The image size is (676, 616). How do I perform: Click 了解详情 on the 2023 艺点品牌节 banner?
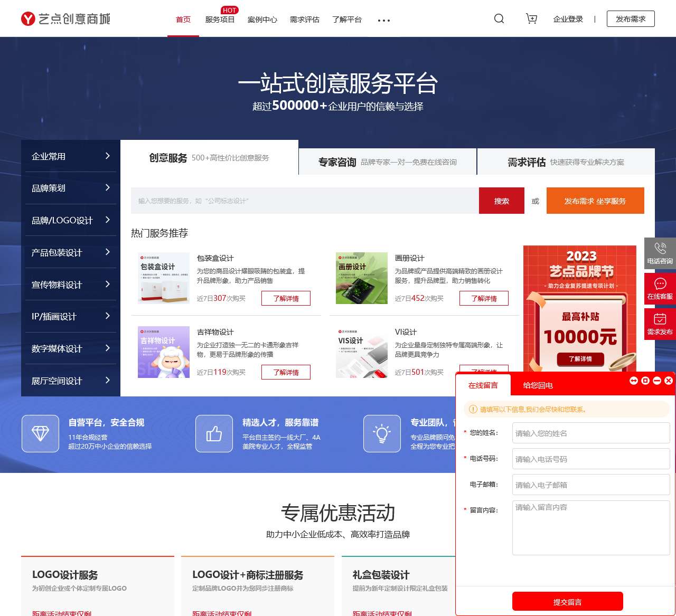(x=580, y=359)
